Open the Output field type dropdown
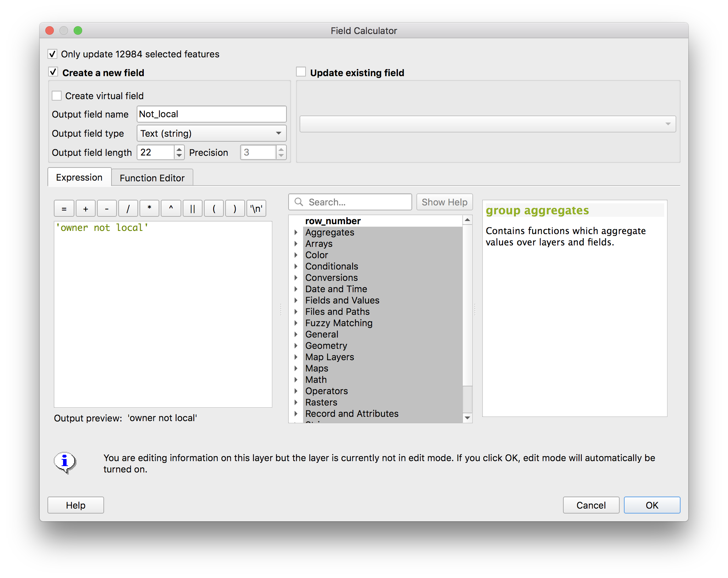Viewport: 728px width, 578px height. [x=211, y=133]
